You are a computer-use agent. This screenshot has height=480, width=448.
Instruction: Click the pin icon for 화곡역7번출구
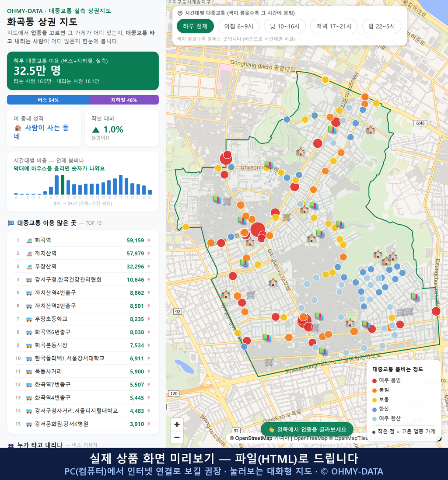click(149, 385)
